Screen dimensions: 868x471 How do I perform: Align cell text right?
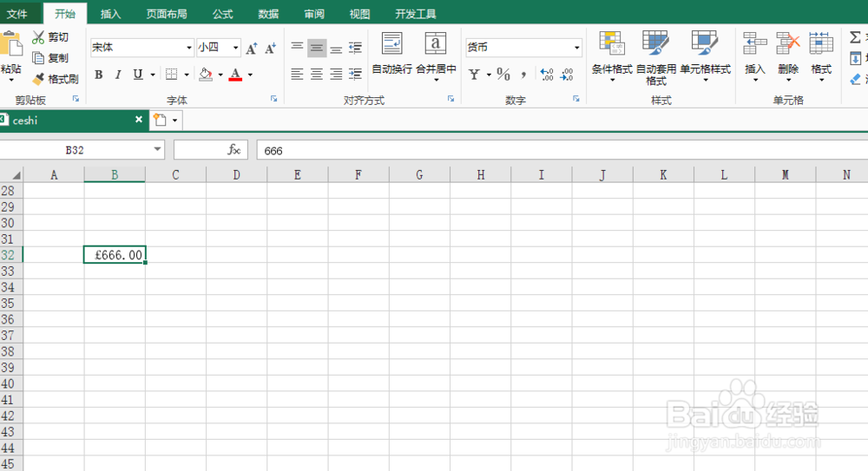point(336,75)
